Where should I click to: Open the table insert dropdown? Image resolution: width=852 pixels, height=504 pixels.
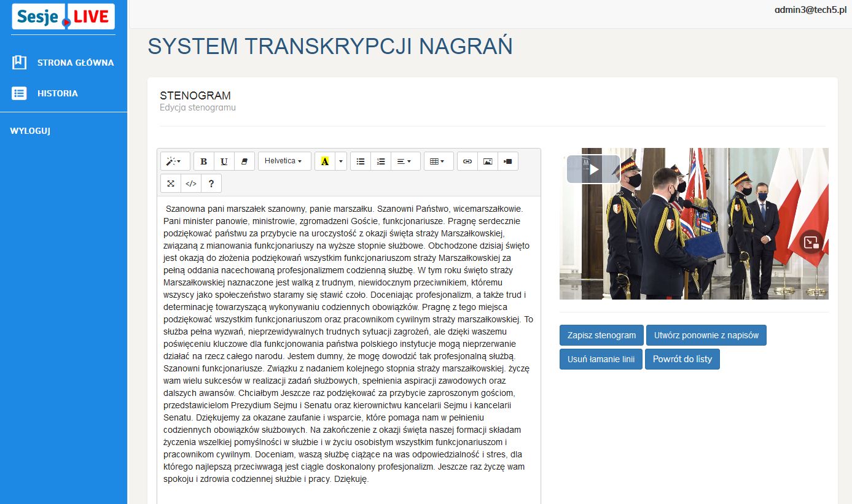(x=439, y=161)
